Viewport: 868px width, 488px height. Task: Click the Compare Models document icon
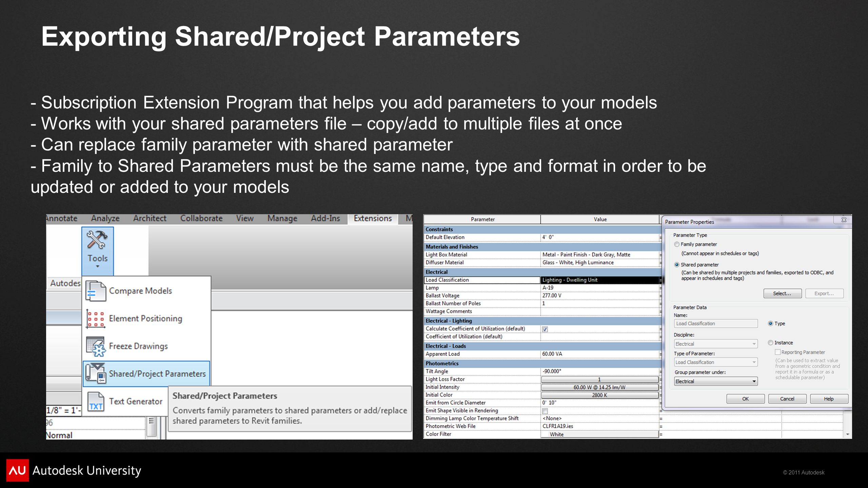[x=96, y=291]
